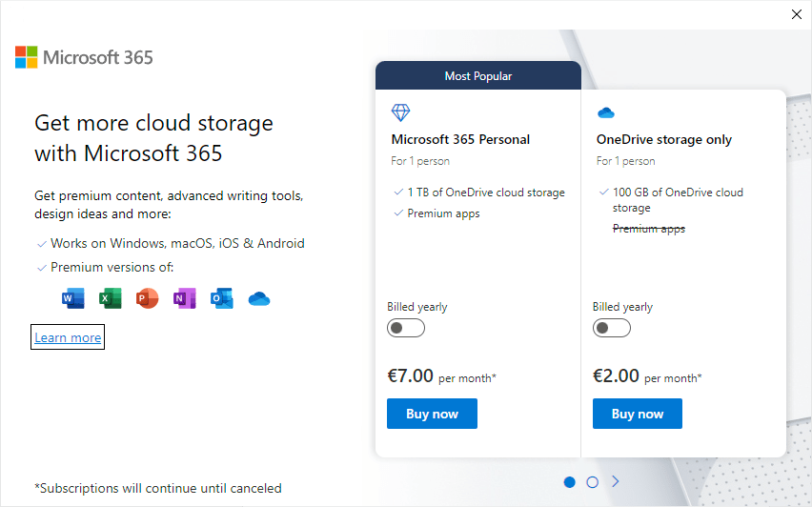The width and height of the screenshot is (812, 507).
Task: Click the Outlook app icon
Action: point(221,299)
